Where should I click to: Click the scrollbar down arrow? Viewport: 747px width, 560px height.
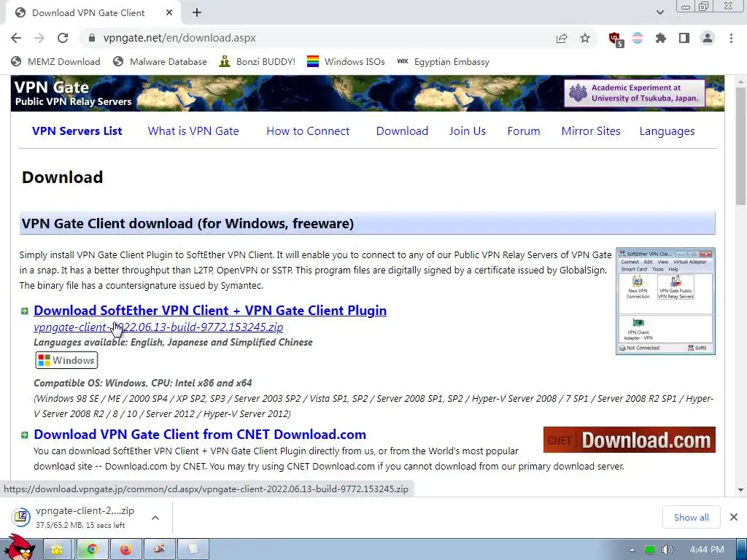click(740, 490)
